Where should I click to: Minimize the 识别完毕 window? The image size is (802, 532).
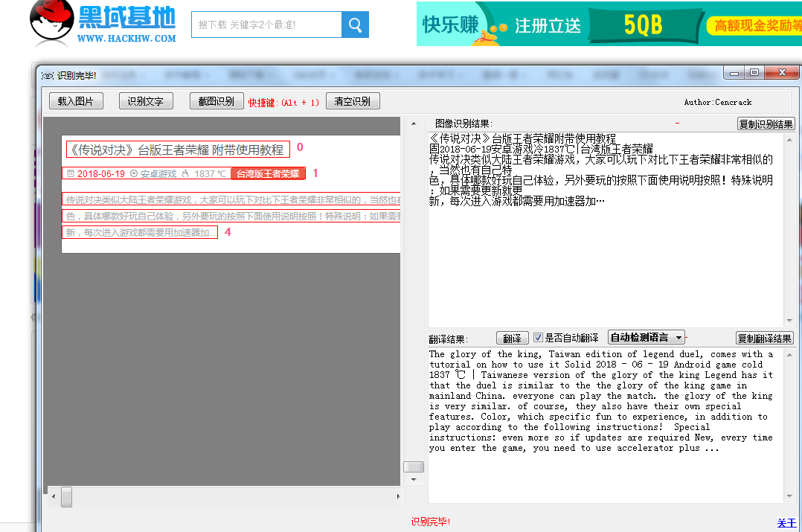(734, 73)
